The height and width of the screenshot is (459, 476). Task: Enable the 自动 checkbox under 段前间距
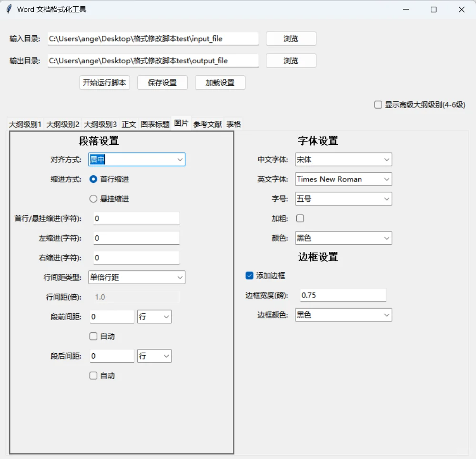93,336
